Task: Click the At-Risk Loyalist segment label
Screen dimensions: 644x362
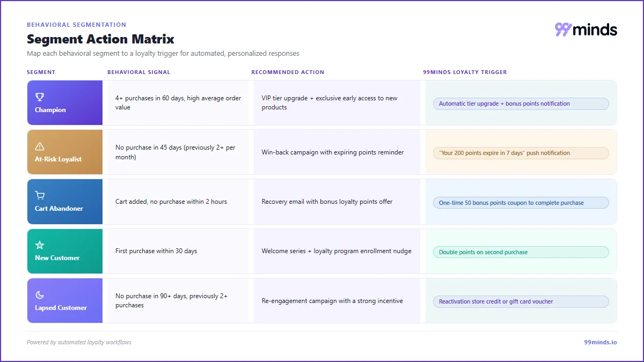Action: (58, 159)
